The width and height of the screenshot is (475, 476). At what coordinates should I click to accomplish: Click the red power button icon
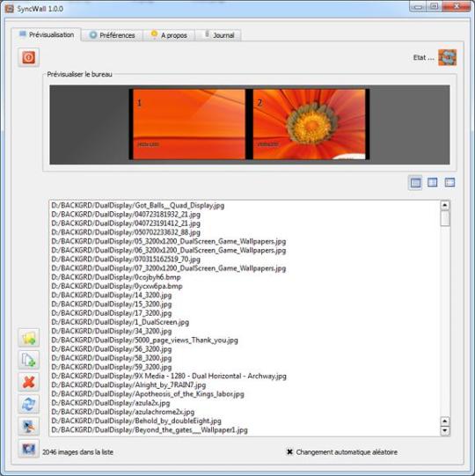pos(28,57)
